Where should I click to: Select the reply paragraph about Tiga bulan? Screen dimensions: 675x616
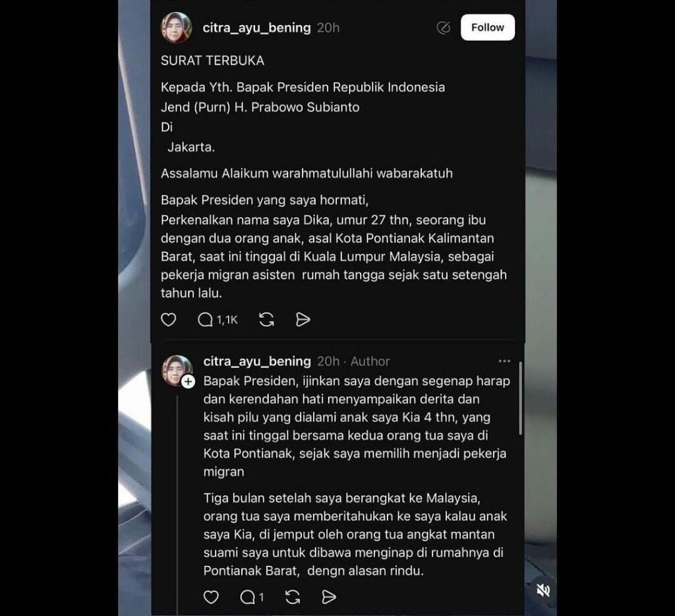(355, 534)
